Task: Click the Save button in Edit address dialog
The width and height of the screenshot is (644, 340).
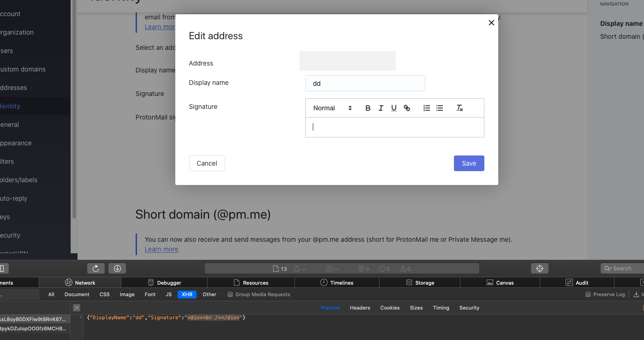Action: click(469, 163)
